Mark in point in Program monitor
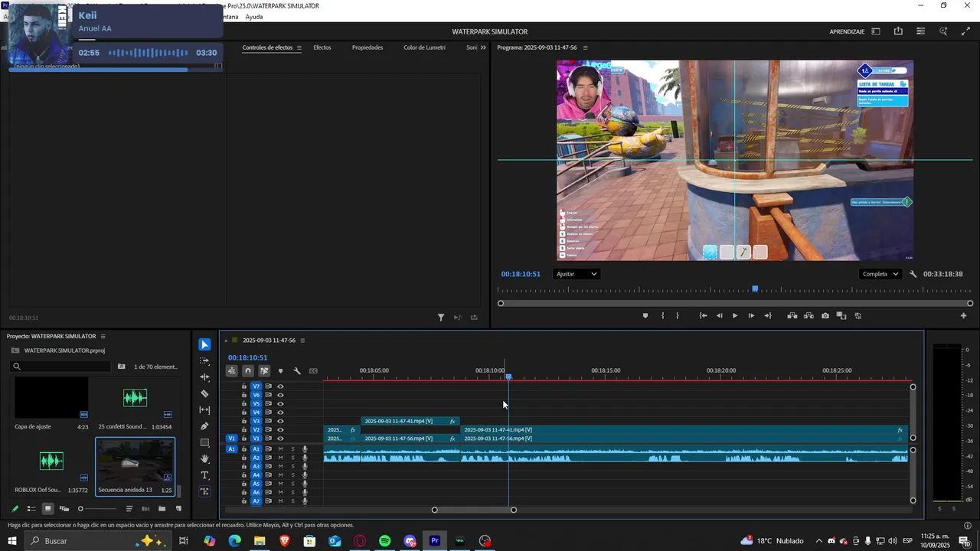 (662, 315)
